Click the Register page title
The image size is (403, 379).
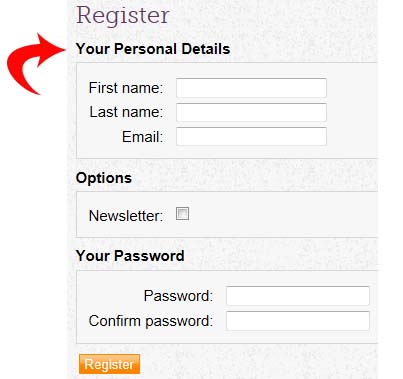[x=123, y=16]
